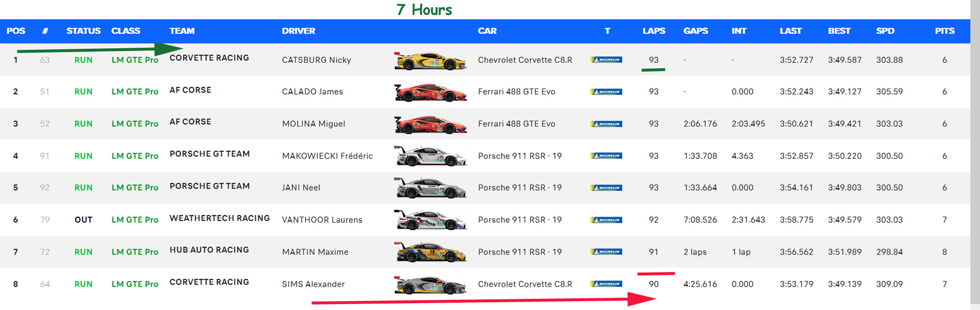Open driver CATSBURG Nicky entry
This screenshot has width=980, height=310.
(316, 60)
